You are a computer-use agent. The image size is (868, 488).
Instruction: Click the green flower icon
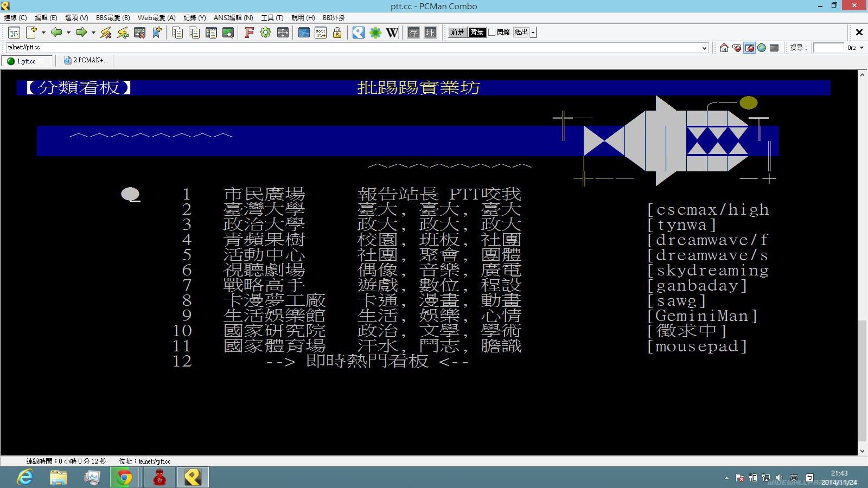375,33
